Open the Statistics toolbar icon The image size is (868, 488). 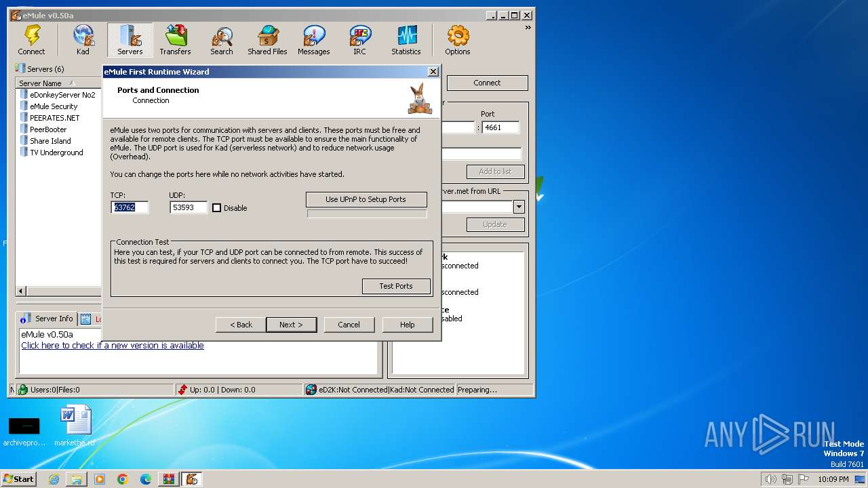coord(406,40)
